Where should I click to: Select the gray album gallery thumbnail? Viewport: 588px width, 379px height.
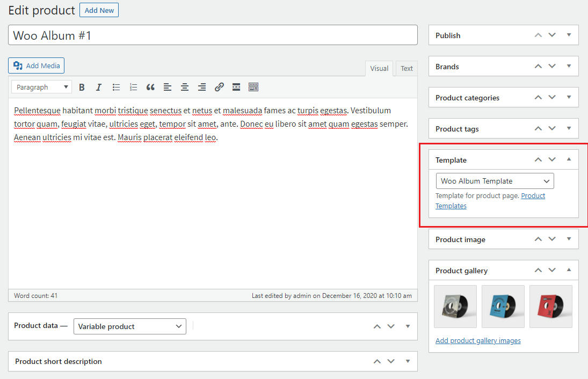(455, 307)
